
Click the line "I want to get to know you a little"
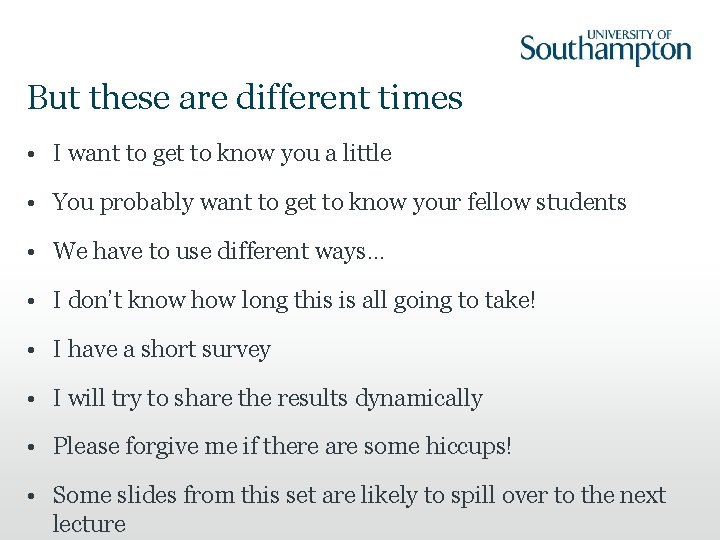(x=222, y=153)
